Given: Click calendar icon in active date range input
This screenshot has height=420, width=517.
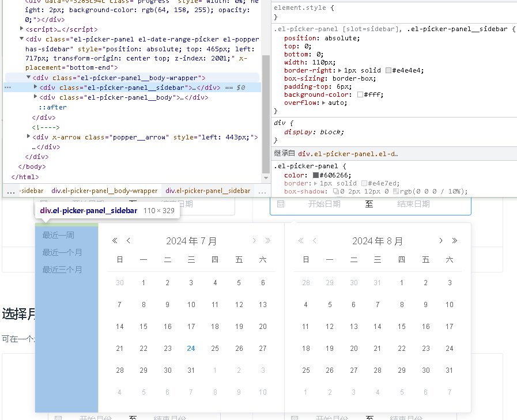Looking at the screenshot, I should coord(281,204).
